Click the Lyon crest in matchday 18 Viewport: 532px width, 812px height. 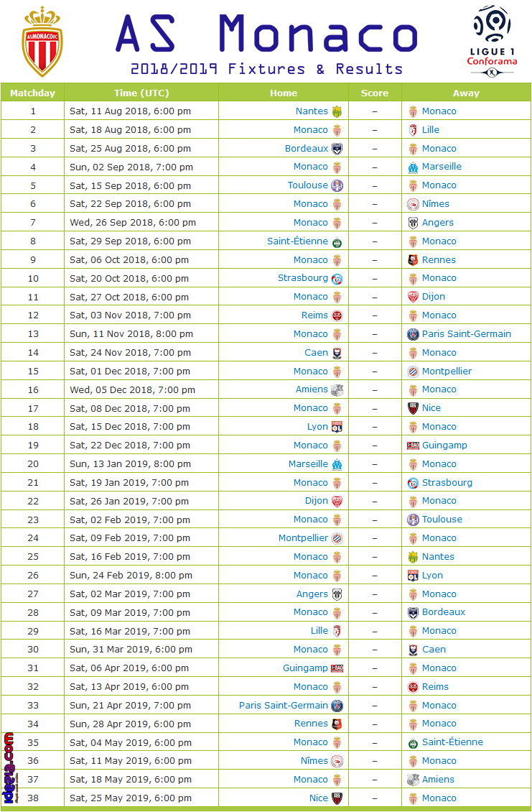tap(337, 427)
